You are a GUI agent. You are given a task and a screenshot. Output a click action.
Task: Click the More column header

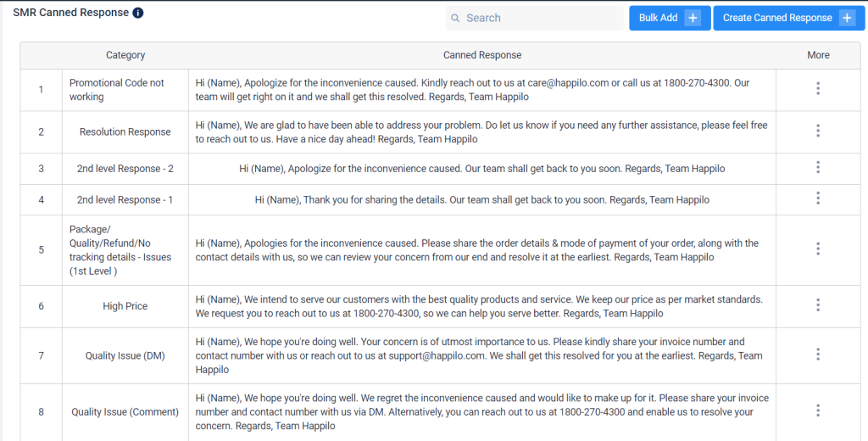point(818,55)
